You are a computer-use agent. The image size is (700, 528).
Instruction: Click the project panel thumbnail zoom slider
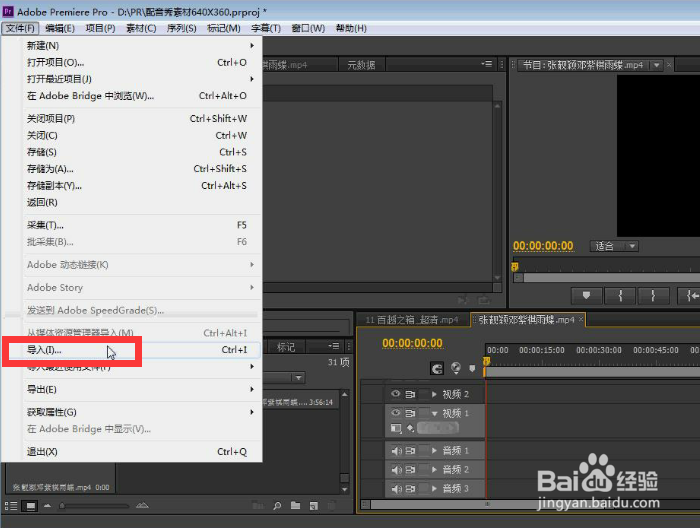[94, 506]
